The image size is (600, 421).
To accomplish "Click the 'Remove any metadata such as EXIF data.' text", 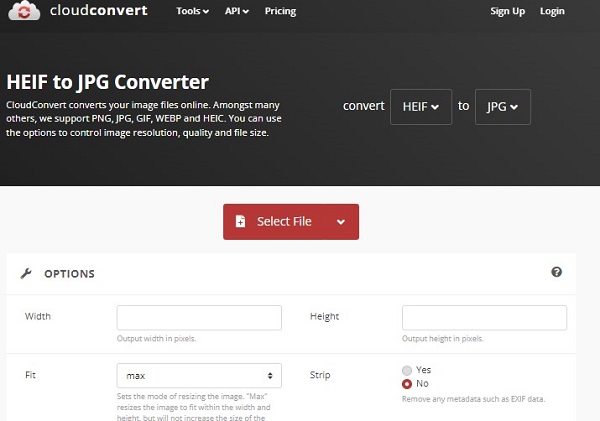I will point(473,399).
